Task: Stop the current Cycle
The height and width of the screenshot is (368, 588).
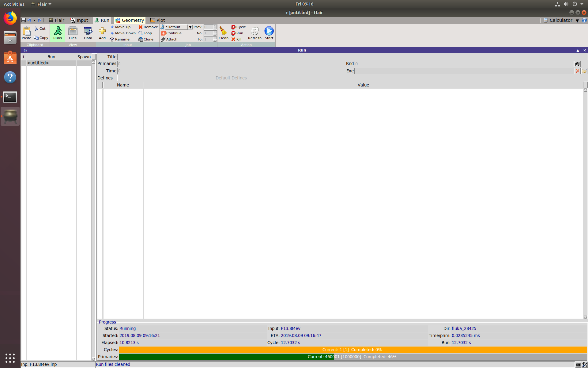Action: [x=238, y=27]
